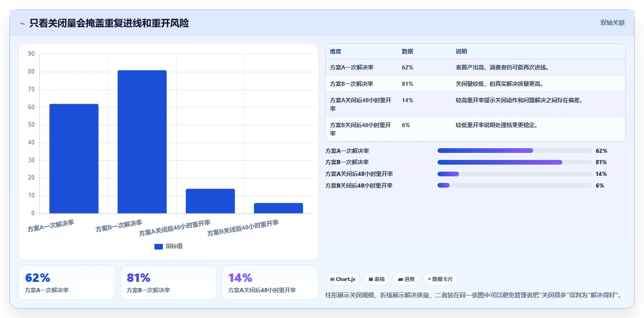Click the footer note starting 柱形展示关闭规模

[x=475, y=295]
